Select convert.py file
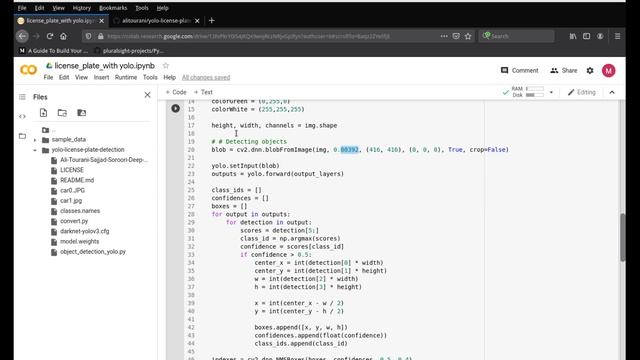 [74, 221]
